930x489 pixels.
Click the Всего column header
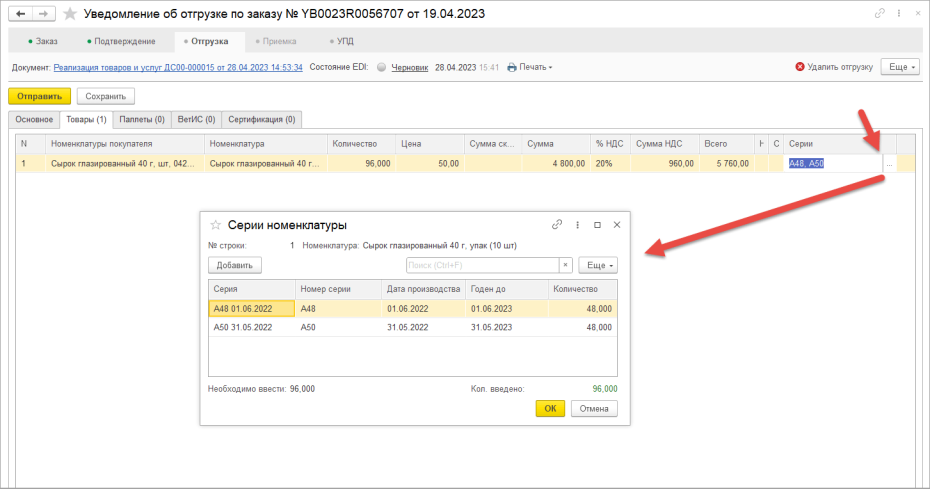(727, 144)
